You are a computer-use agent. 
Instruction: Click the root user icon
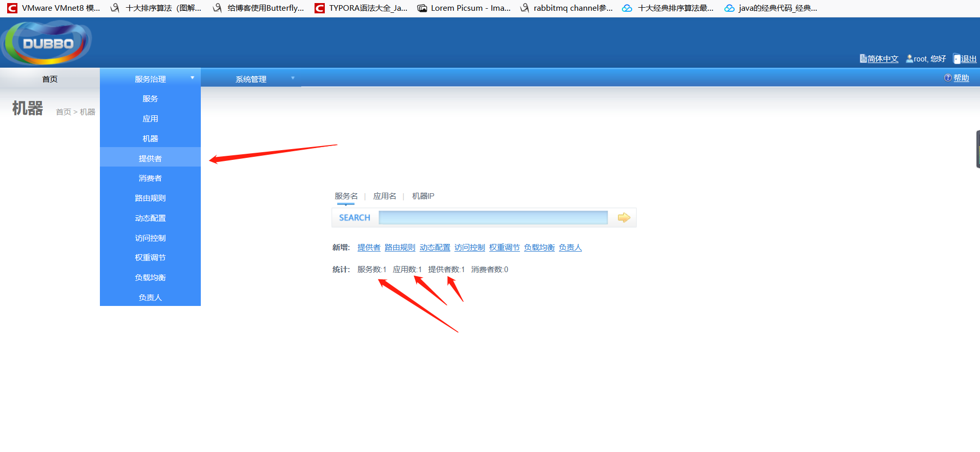pos(909,59)
